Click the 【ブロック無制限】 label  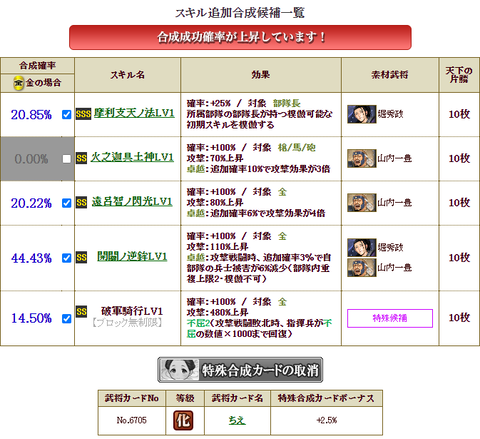[127, 323]
